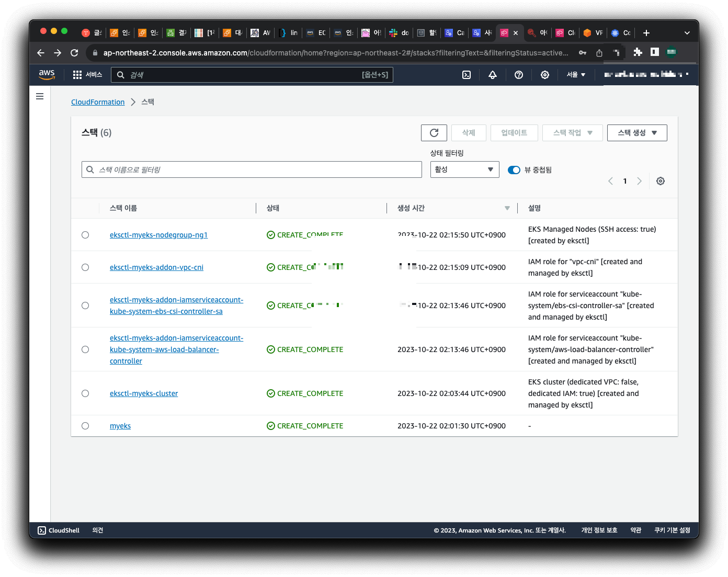Click 의견 feedback in footer
Screen dimensions: 728x577
coord(98,530)
